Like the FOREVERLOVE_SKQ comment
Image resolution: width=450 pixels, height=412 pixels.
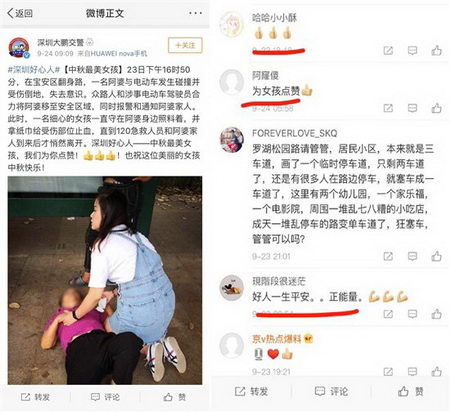coord(436,256)
